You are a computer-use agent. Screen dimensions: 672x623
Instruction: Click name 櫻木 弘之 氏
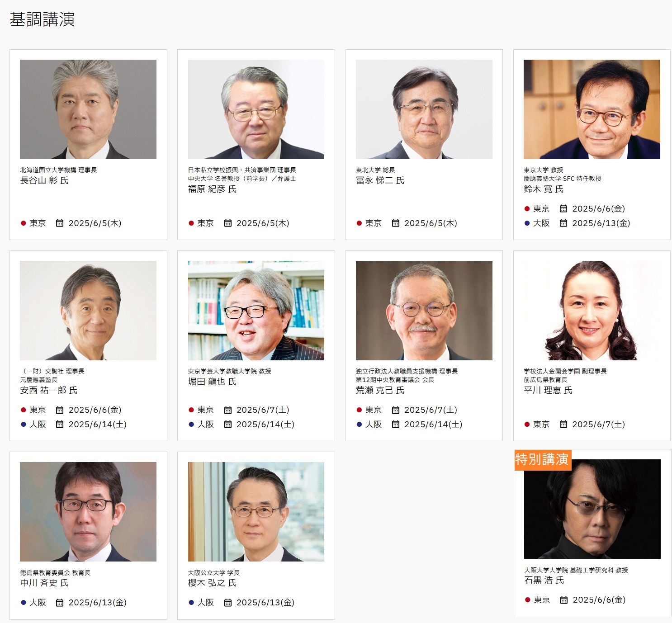click(212, 583)
